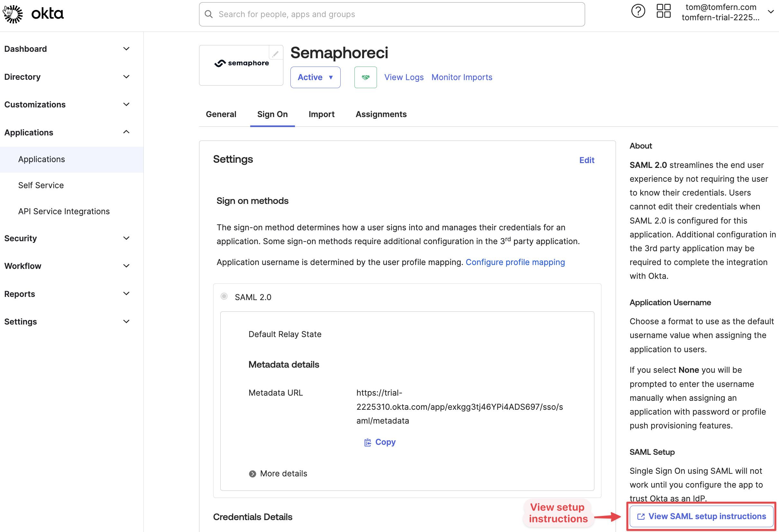
Task: Click the pencil edit logo icon
Action: pyautogui.click(x=276, y=53)
